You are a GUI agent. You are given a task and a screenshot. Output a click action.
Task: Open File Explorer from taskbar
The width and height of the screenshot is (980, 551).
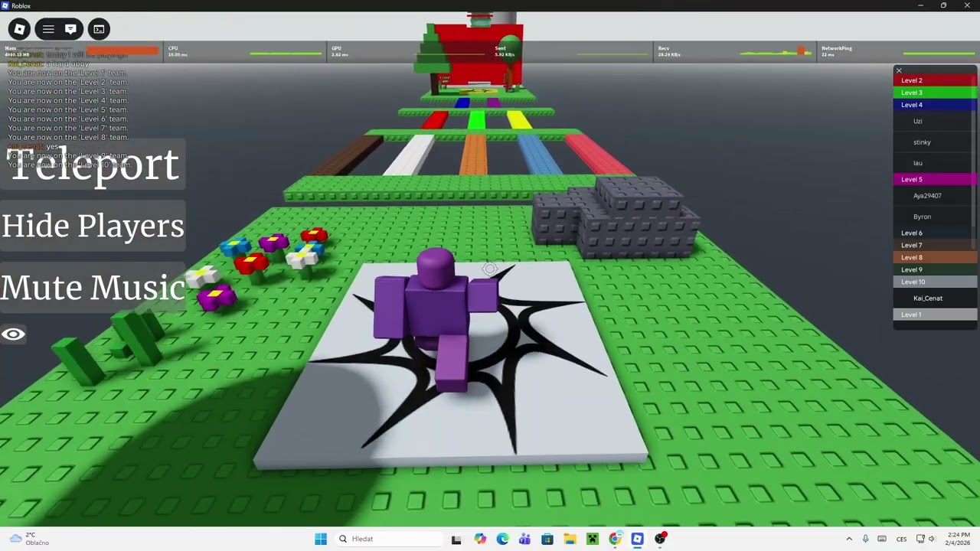click(x=570, y=539)
